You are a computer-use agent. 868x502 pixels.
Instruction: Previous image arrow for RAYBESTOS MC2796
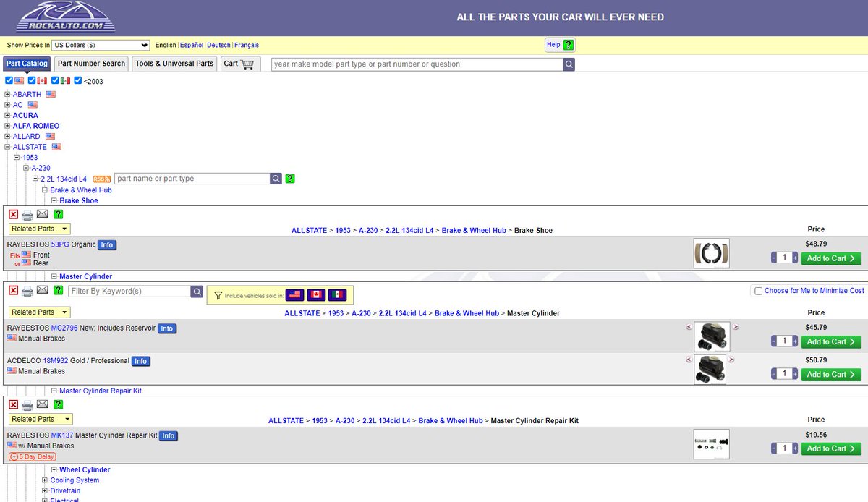[x=689, y=327]
